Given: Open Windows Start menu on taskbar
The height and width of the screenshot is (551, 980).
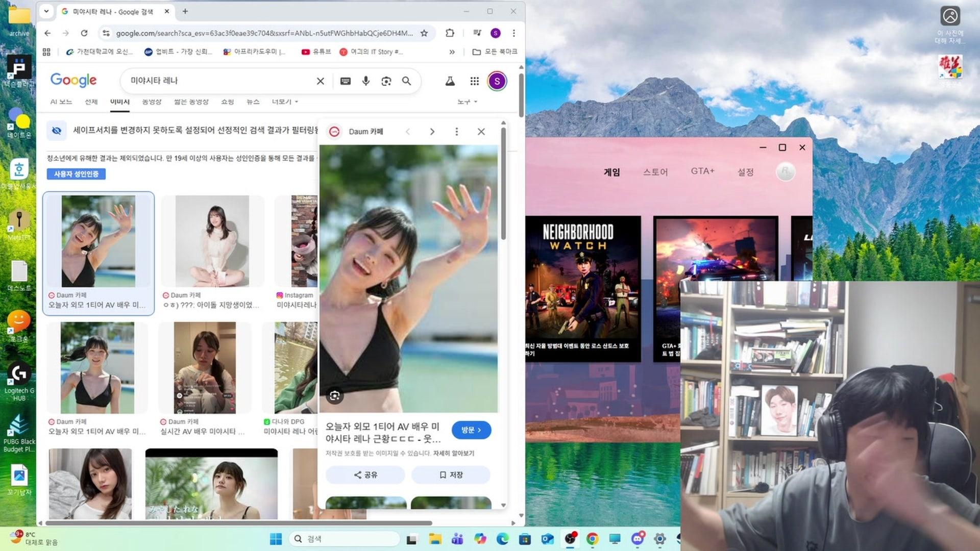Looking at the screenshot, I should (x=276, y=539).
